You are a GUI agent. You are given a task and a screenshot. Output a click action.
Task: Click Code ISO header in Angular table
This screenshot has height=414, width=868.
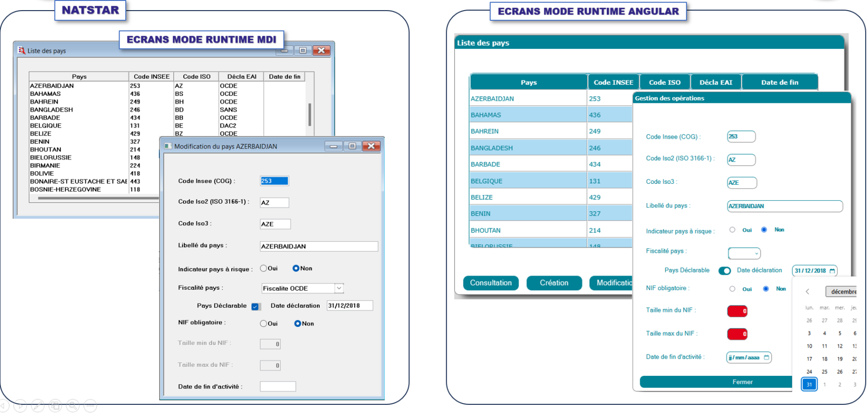pyautogui.click(x=665, y=82)
